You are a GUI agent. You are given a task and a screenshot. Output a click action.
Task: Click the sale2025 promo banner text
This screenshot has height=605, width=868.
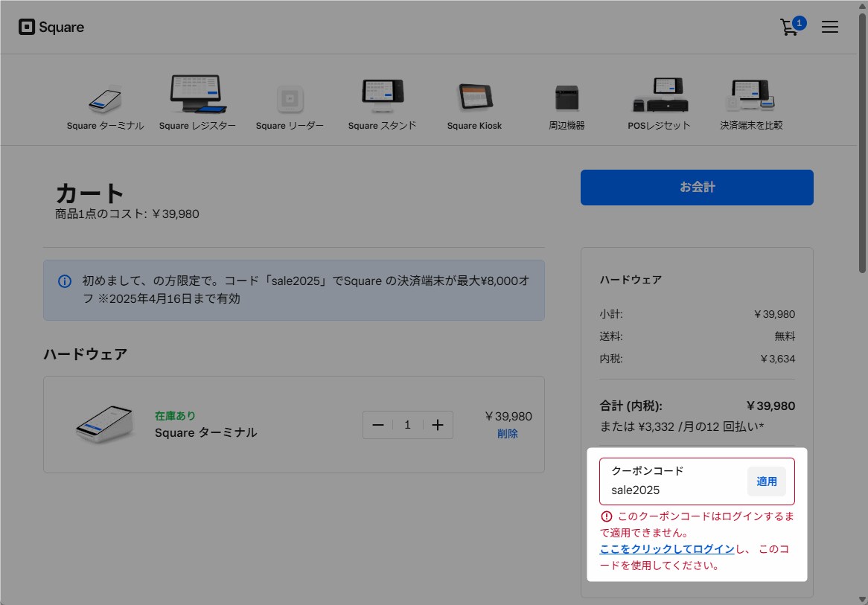point(305,289)
